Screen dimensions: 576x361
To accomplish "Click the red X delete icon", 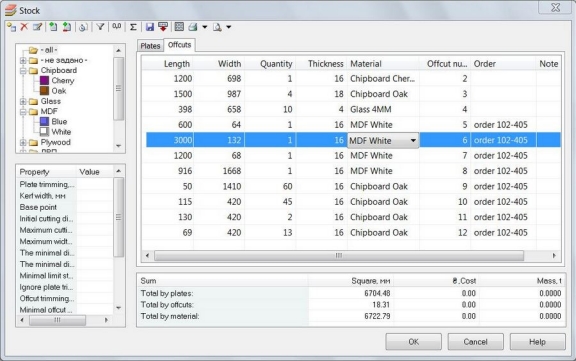I will (24, 26).
